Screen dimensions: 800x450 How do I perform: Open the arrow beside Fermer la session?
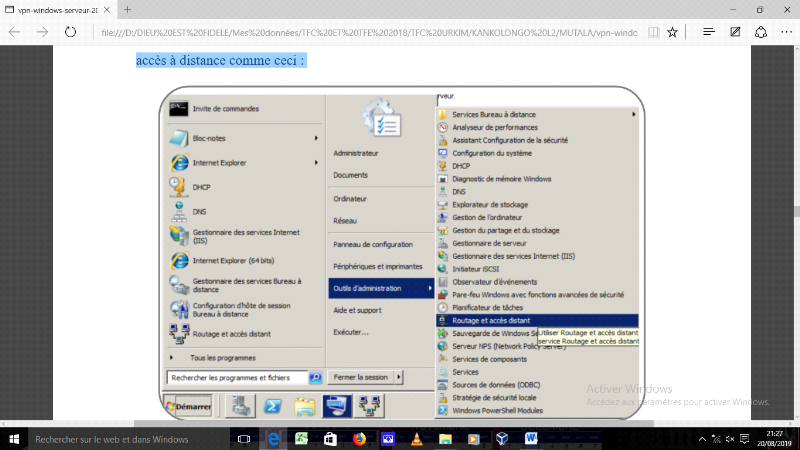[x=399, y=378]
